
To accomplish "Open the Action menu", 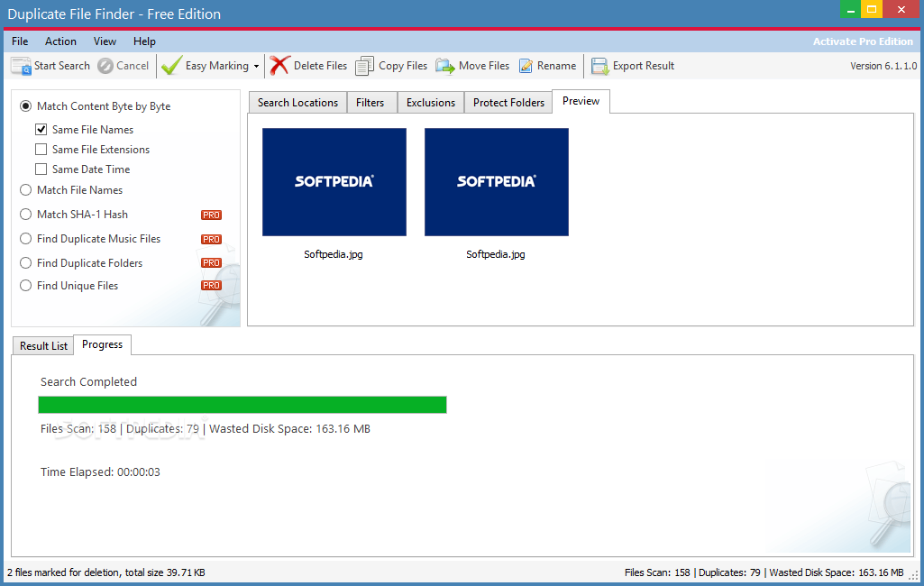I will click(60, 41).
